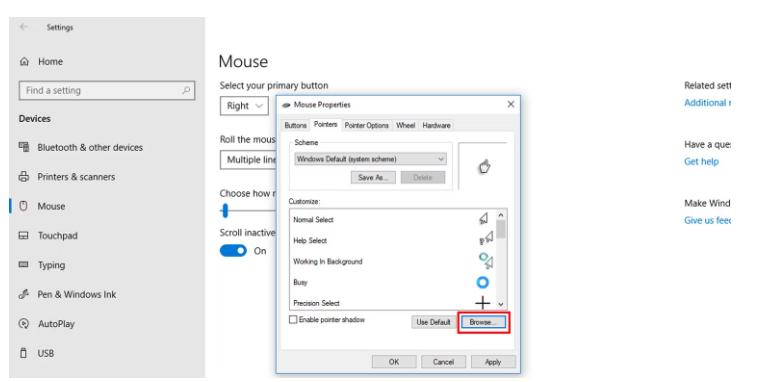Select the Busy blue ring cursor icon
773x382 pixels.
(x=483, y=282)
